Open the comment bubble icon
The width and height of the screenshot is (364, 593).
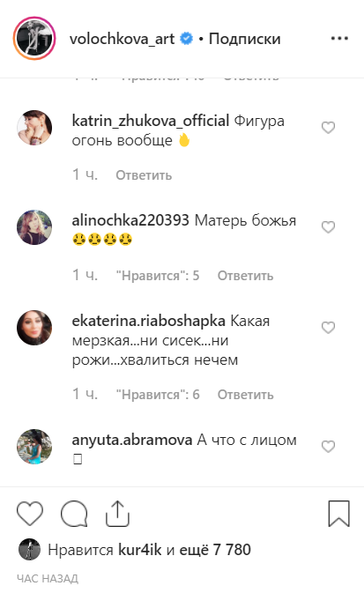pos(74,514)
